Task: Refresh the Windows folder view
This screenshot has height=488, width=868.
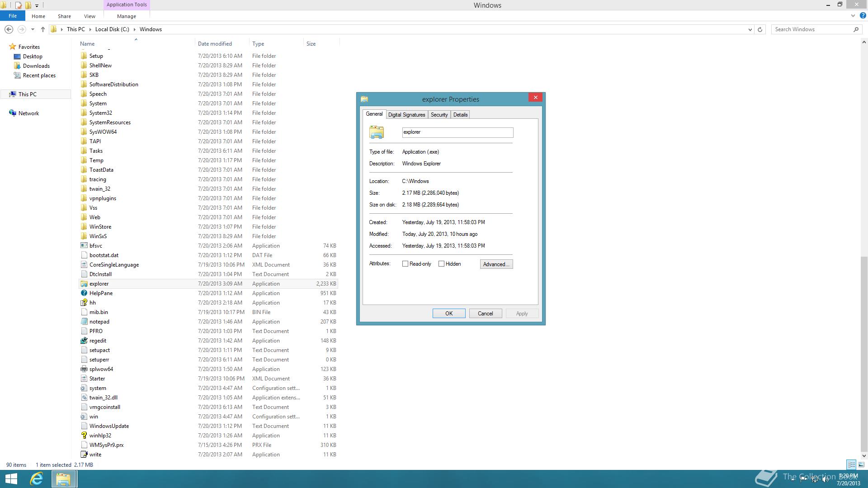Action: point(760,29)
